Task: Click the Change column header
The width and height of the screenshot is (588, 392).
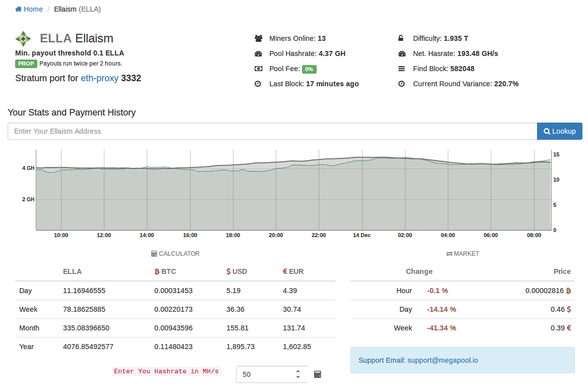Action: pos(419,271)
